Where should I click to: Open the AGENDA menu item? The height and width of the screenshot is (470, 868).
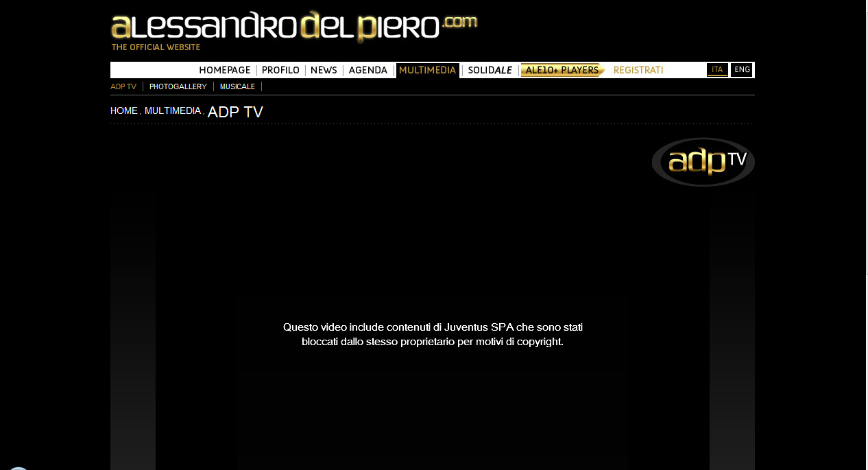click(x=368, y=70)
